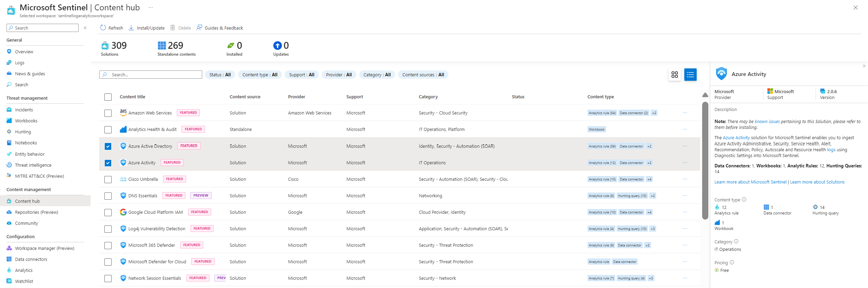
Task: Click the Threat intelligence sidebar icon
Action: (x=9, y=165)
